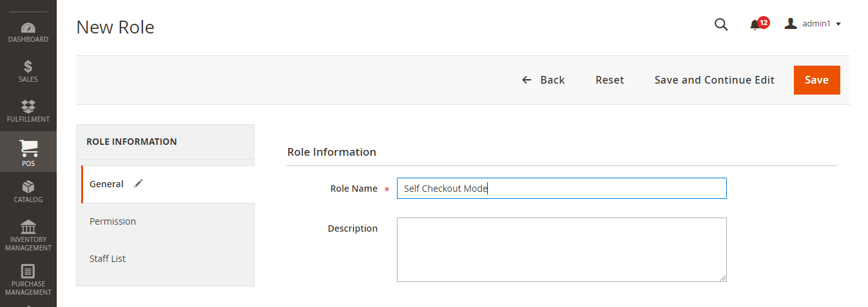
Task: Open the Dashboard gauge icon
Action: (28, 28)
